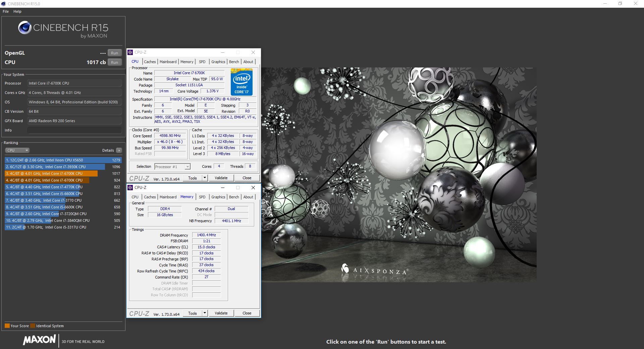Open About tab in bottom CPU-Z window

pyautogui.click(x=248, y=197)
